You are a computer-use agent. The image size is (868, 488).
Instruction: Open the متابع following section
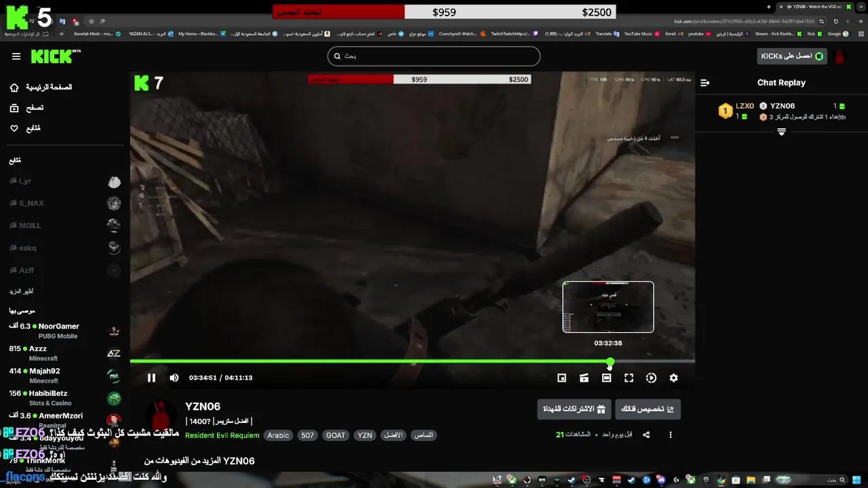pyautogui.click(x=25, y=128)
